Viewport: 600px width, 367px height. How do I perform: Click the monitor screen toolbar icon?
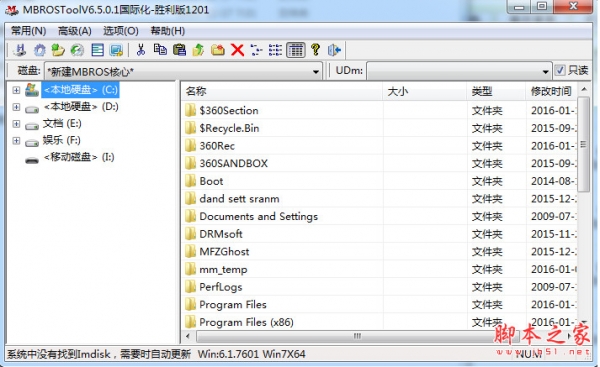coord(116,50)
